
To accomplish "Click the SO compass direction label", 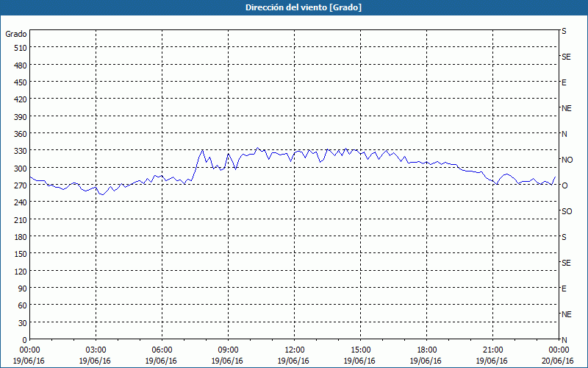I will (567, 211).
